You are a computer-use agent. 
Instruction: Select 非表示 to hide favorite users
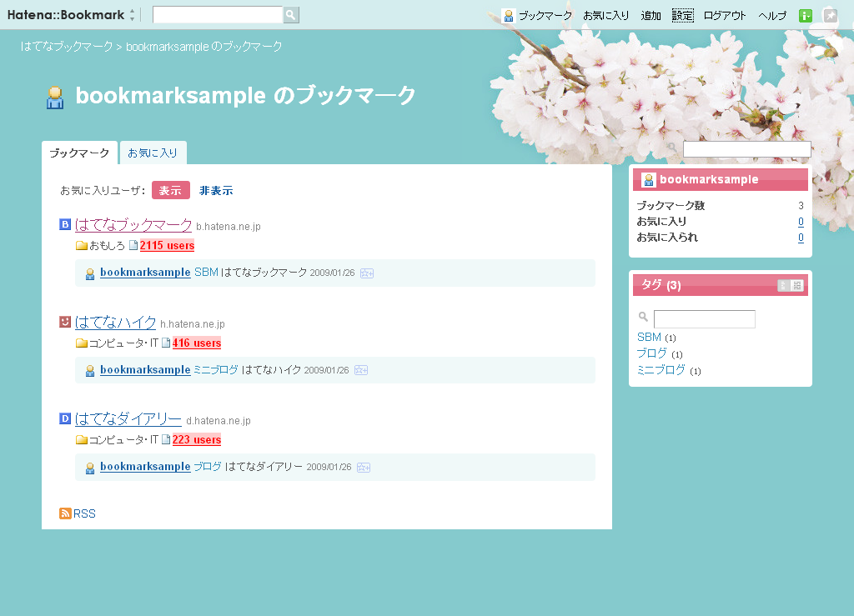(216, 190)
